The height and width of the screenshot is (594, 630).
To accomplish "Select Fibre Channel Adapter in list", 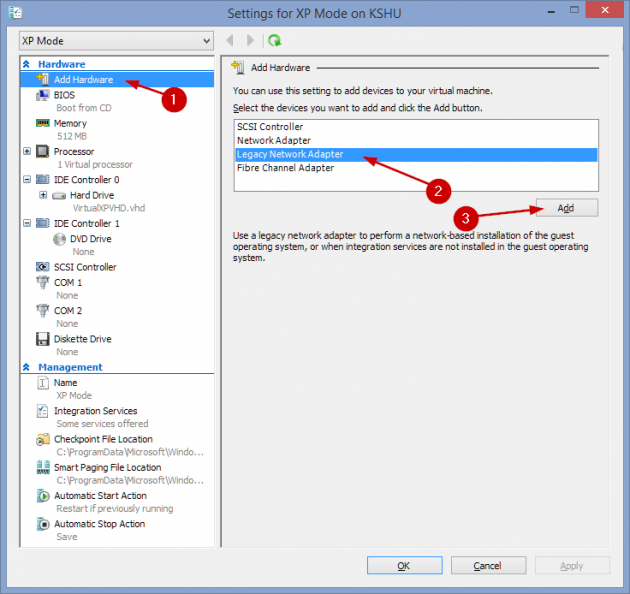I will tap(416, 168).
